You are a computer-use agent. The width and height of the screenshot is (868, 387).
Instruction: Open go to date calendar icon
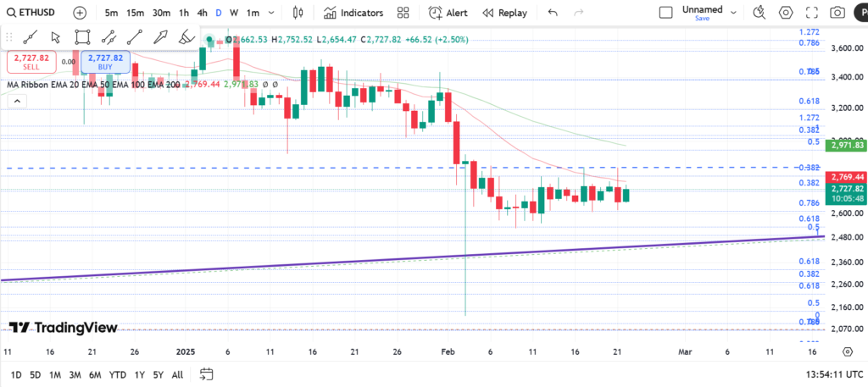206,374
